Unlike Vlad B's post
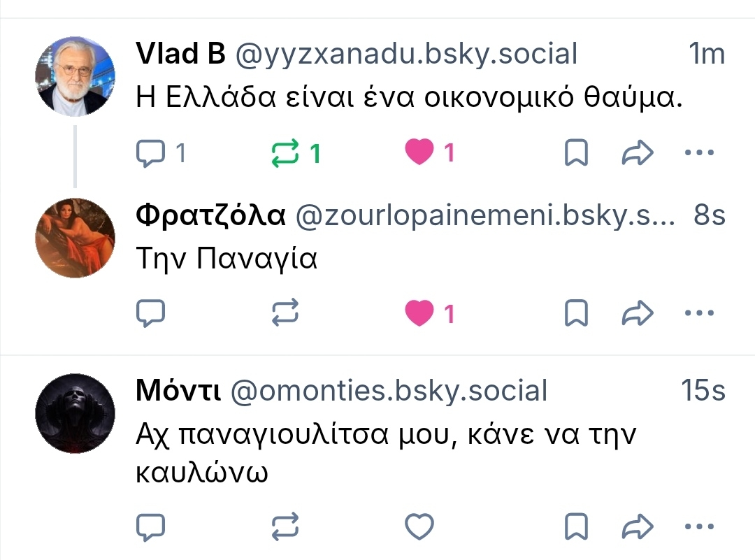The height and width of the screenshot is (560, 755). click(419, 152)
